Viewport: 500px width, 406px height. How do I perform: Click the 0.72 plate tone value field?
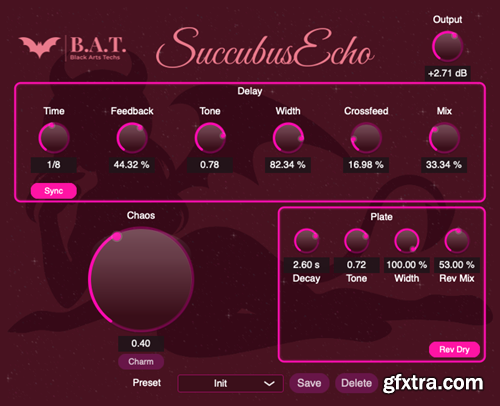(x=356, y=265)
